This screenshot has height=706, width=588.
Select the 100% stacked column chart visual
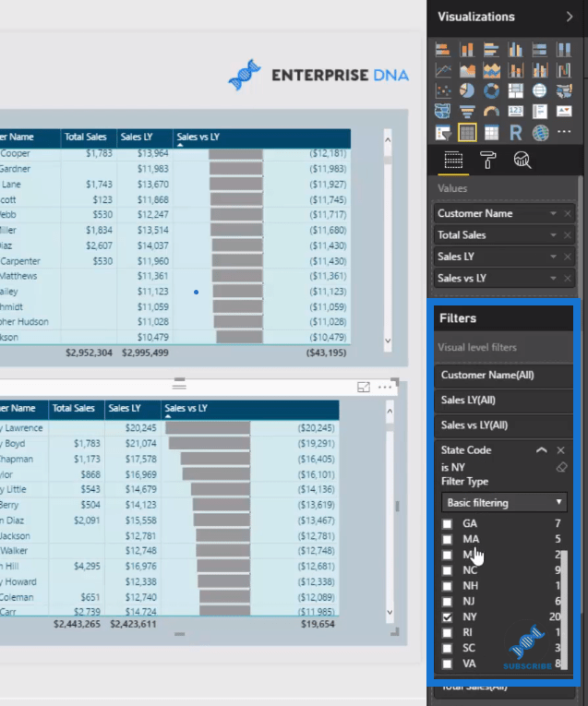pos(564,50)
